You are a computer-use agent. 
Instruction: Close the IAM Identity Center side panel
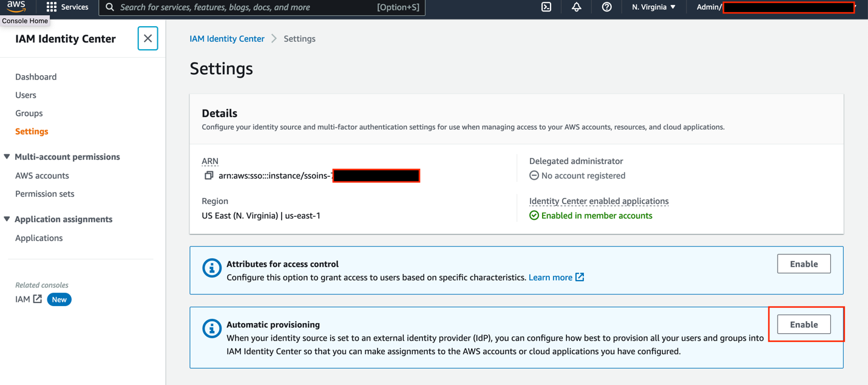click(x=147, y=38)
